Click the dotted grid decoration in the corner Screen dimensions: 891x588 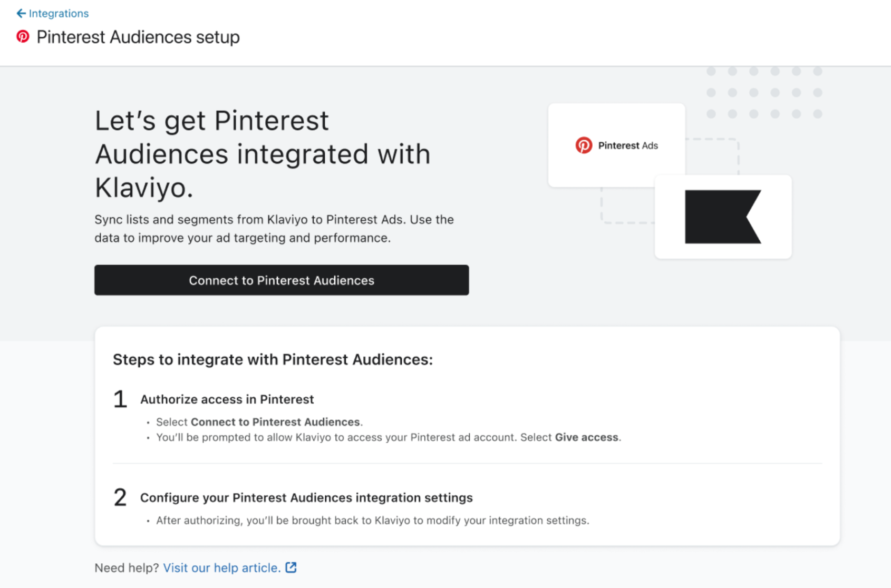(x=764, y=93)
